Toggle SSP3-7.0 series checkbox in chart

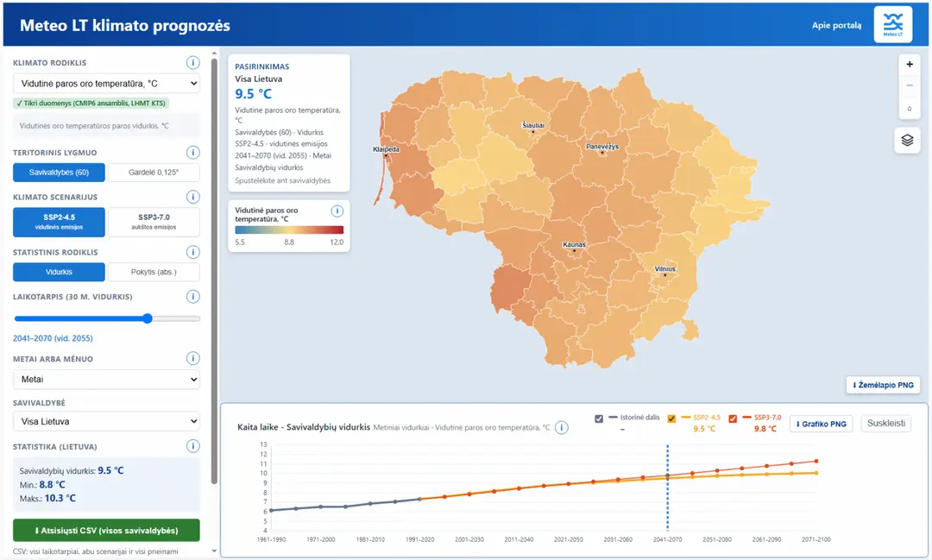click(x=733, y=418)
